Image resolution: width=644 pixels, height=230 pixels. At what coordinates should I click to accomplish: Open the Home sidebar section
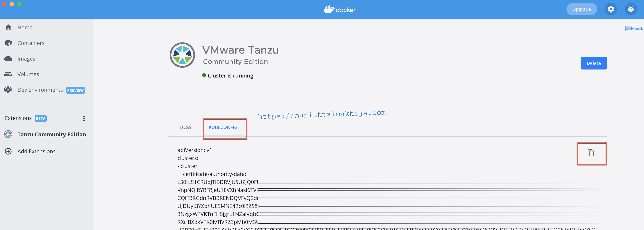25,27
